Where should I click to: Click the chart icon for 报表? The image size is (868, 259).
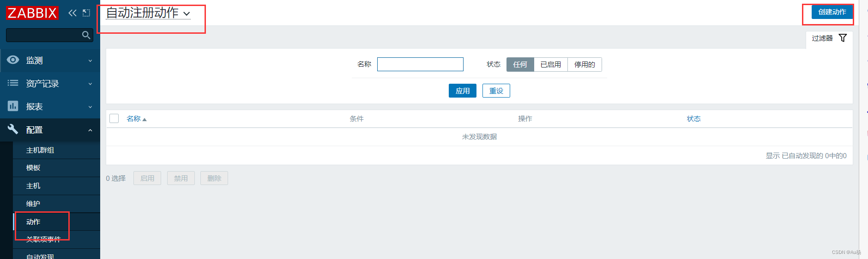click(13, 106)
